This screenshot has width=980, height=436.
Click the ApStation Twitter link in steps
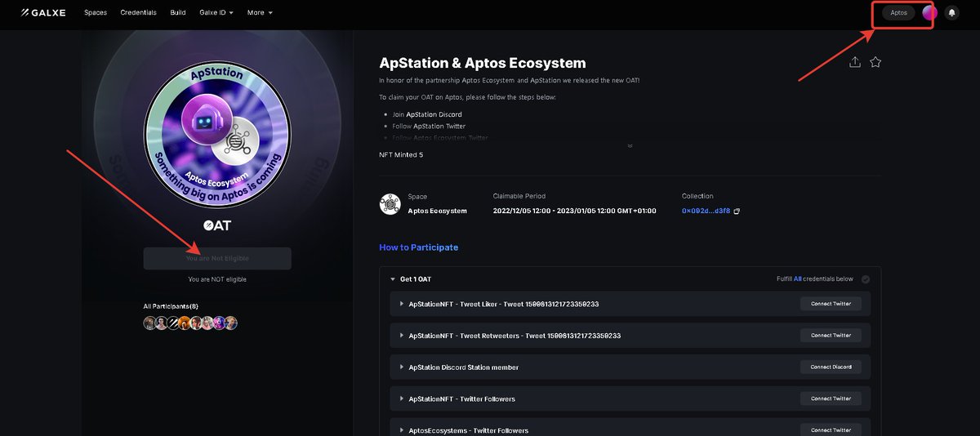coord(439,126)
